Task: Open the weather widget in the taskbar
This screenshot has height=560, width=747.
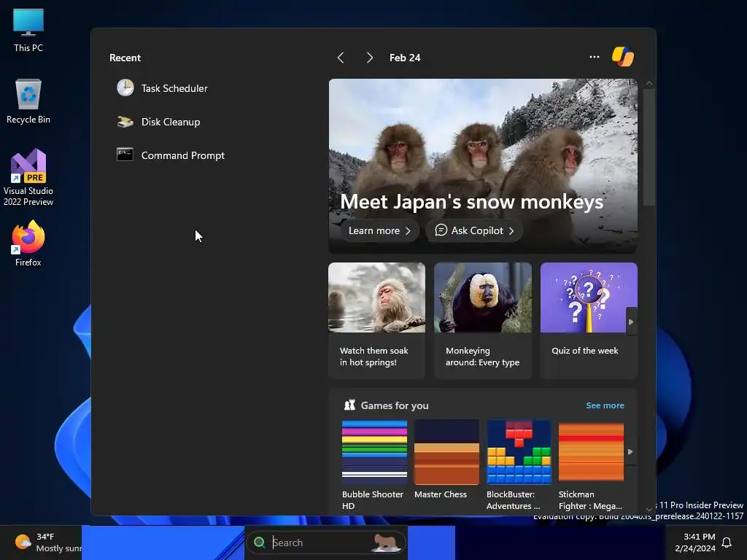Action: pos(47,542)
